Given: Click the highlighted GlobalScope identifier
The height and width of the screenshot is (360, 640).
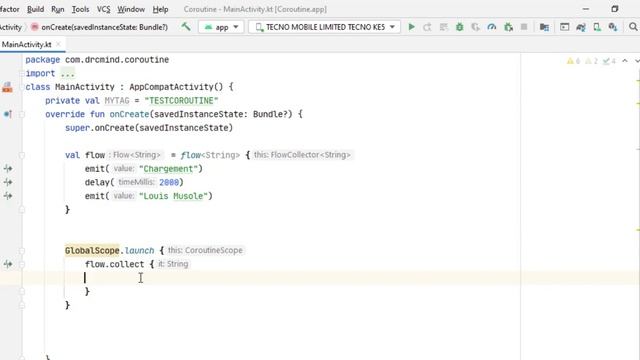Looking at the screenshot, I should (x=92, y=250).
